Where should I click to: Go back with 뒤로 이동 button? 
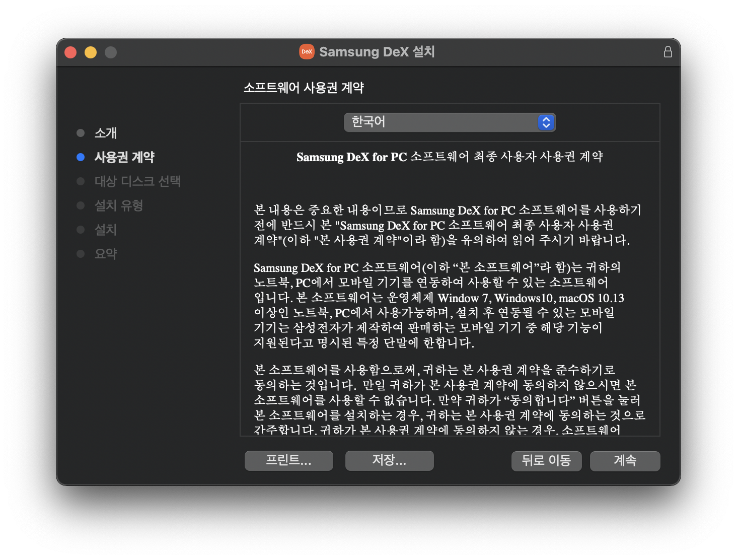[547, 461]
